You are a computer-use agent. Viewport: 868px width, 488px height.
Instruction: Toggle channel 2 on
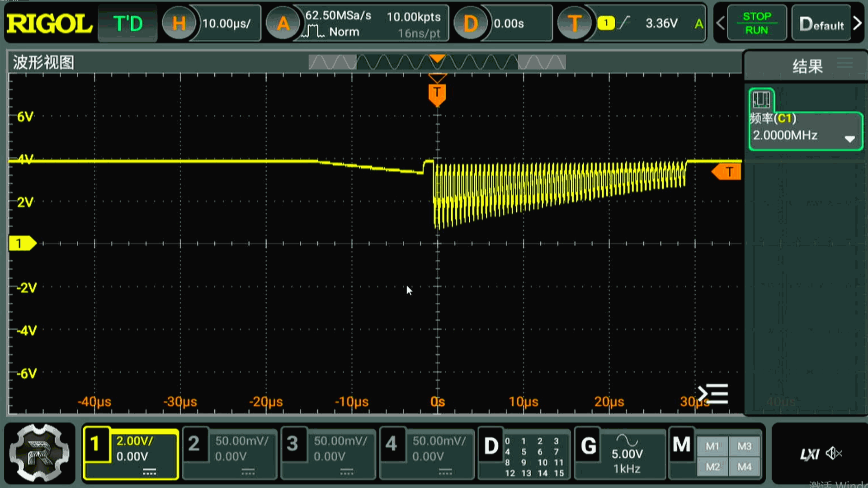coord(194,444)
